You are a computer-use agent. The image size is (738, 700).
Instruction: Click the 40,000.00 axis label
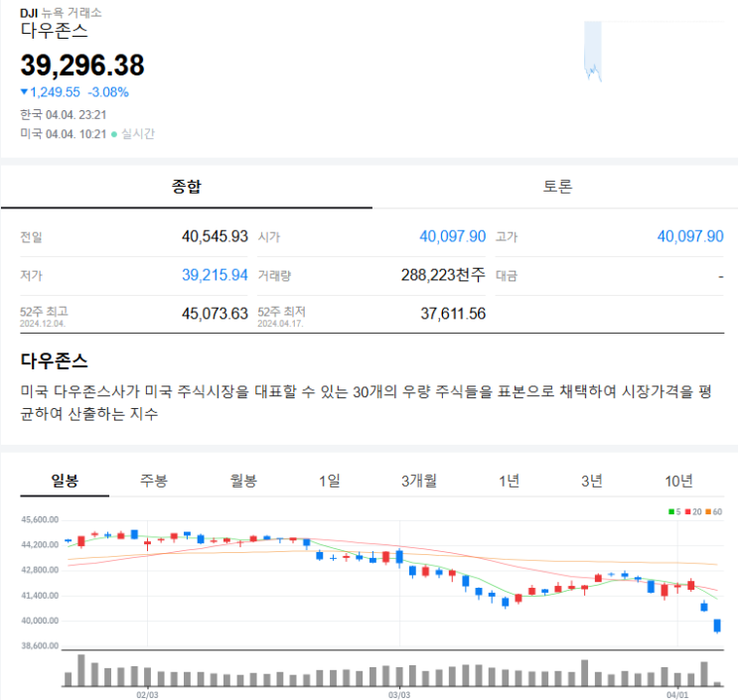[x=40, y=621]
